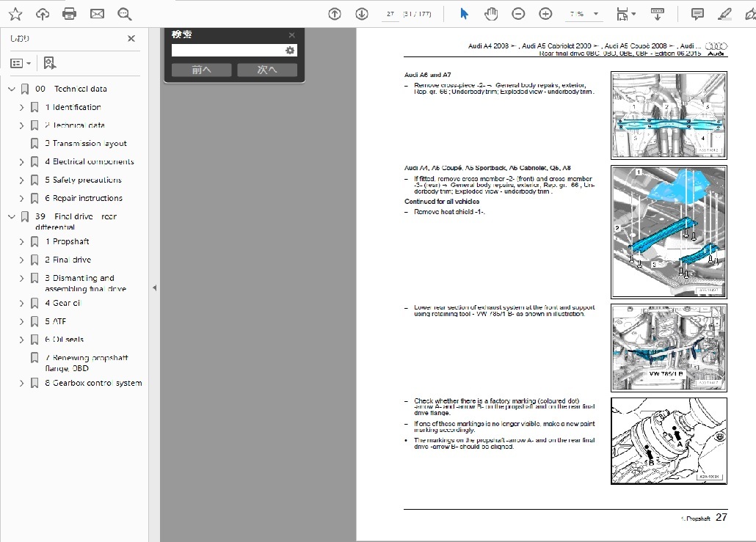This screenshot has width=756, height=542.
Task: Open the 5 ATF bookmark
Action: pyautogui.click(x=56, y=322)
